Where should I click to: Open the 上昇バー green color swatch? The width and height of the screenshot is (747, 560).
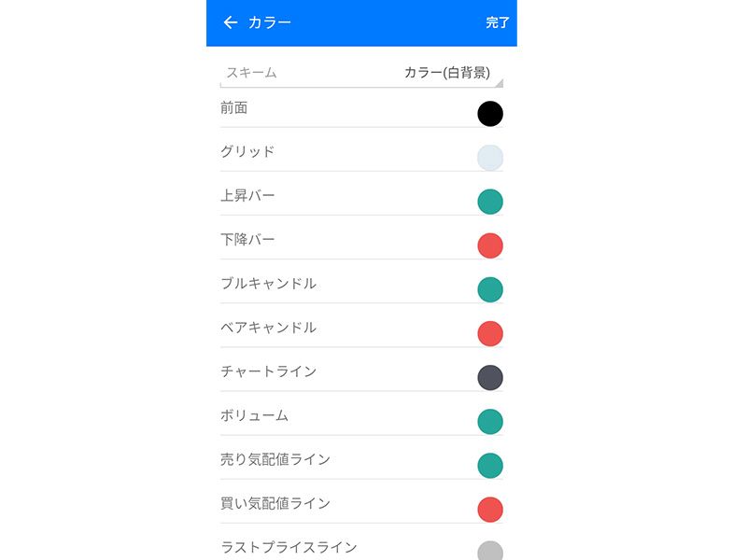[490, 202]
